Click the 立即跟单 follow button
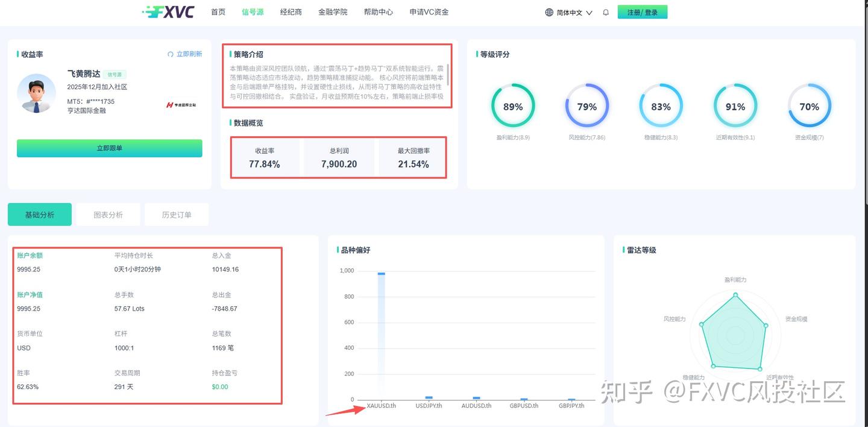Viewport: 868px width, 427px height. pyautogui.click(x=108, y=148)
